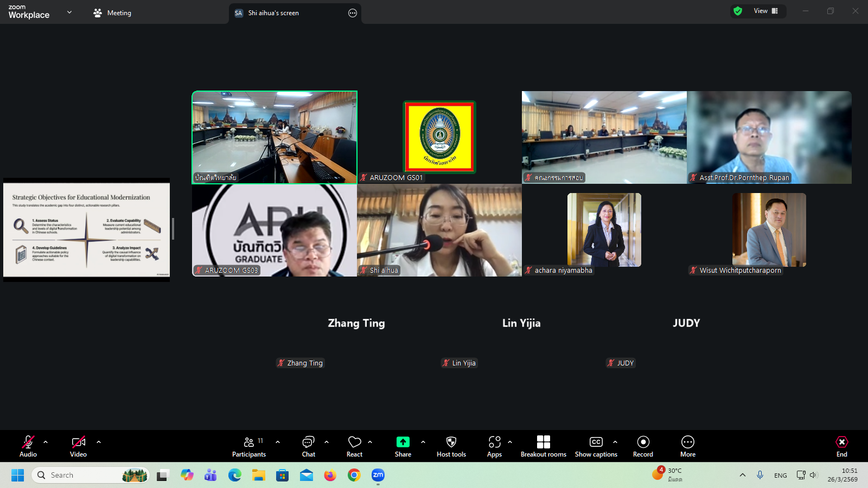Open Host tools shield icon
The width and height of the screenshot is (868, 488).
pyautogui.click(x=451, y=446)
